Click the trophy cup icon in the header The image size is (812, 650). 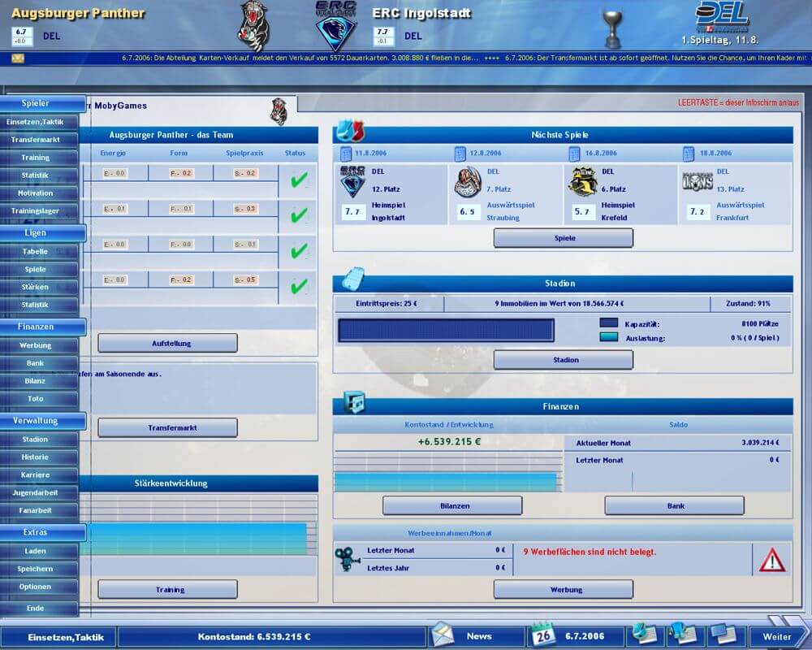point(613,29)
